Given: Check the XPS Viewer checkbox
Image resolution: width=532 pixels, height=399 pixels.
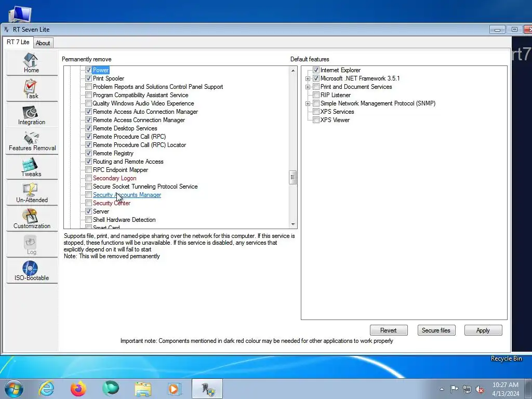Looking at the screenshot, I should click(x=316, y=120).
